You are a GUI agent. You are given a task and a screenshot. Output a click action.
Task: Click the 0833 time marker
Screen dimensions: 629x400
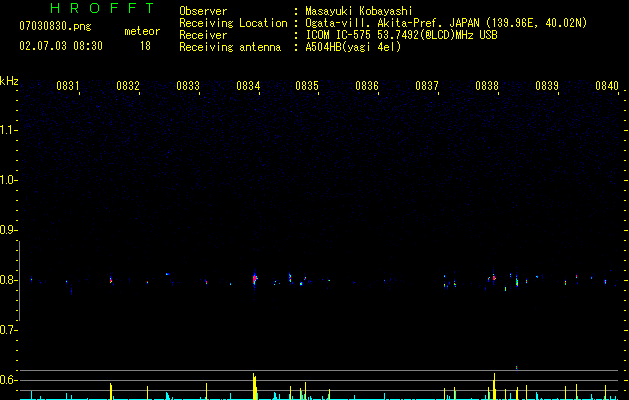(x=188, y=86)
